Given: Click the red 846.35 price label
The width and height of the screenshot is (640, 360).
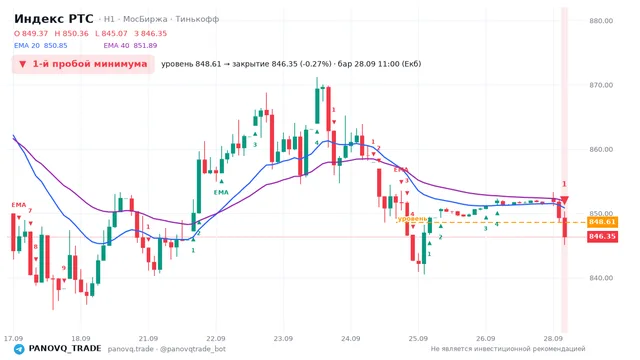Looking at the screenshot, I should [602, 237].
